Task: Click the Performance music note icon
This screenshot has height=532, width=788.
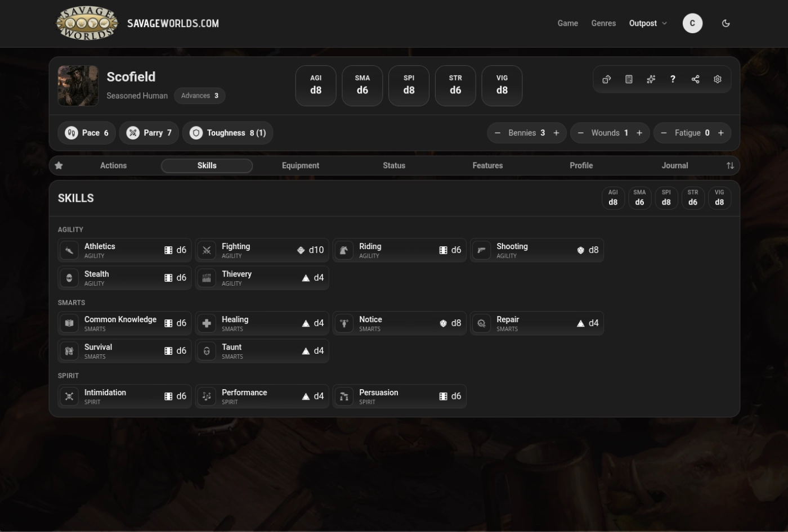Action: 207,396
